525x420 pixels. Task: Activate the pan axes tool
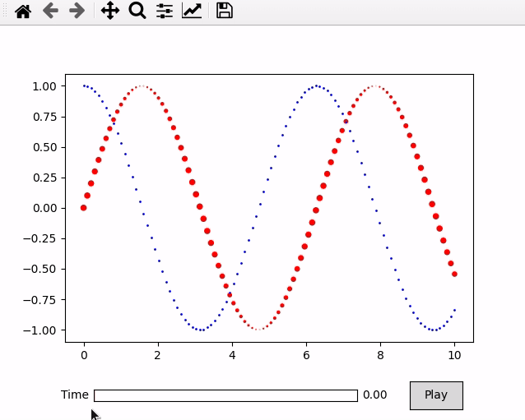click(110, 11)
